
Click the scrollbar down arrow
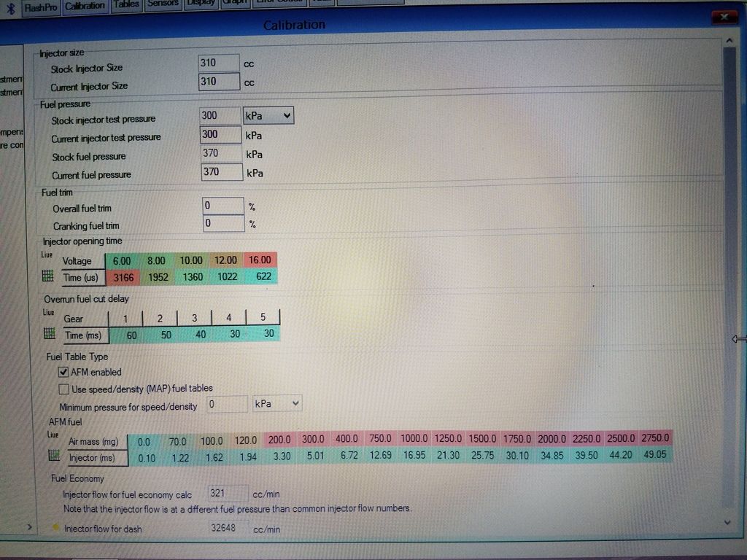727,522
